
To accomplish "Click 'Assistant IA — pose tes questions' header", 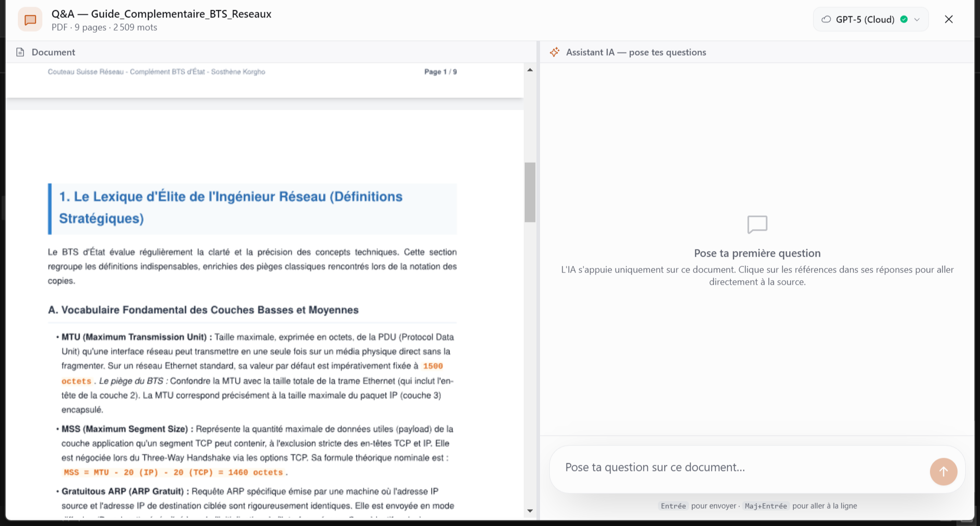I will point(636,52).
